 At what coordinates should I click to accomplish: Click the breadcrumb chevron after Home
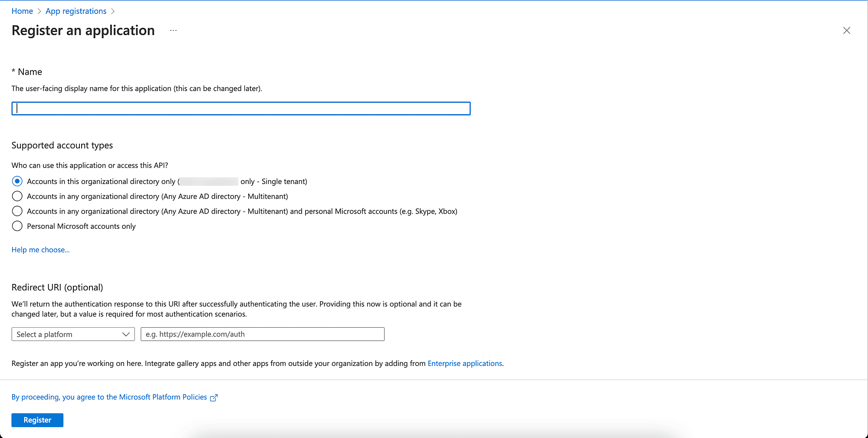click(39, 11)
